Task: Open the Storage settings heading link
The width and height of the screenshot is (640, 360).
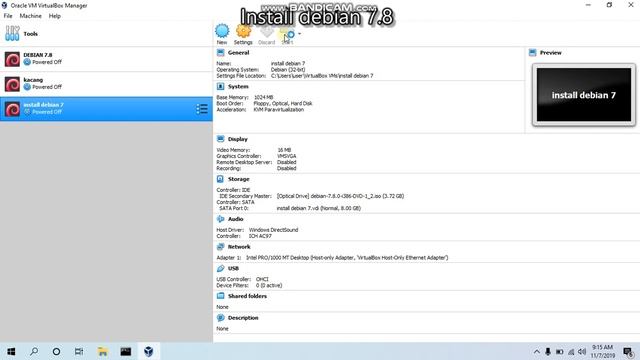Action: 238,179
